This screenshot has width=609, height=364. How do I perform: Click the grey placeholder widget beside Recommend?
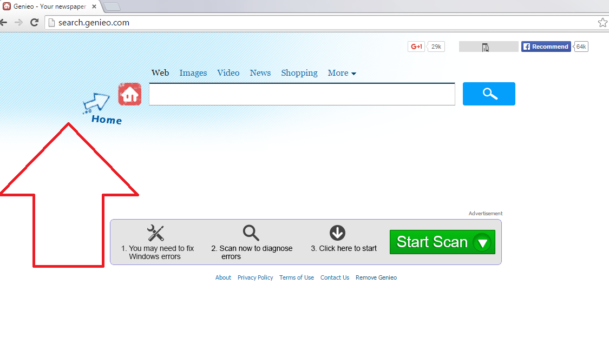[488, 47]
